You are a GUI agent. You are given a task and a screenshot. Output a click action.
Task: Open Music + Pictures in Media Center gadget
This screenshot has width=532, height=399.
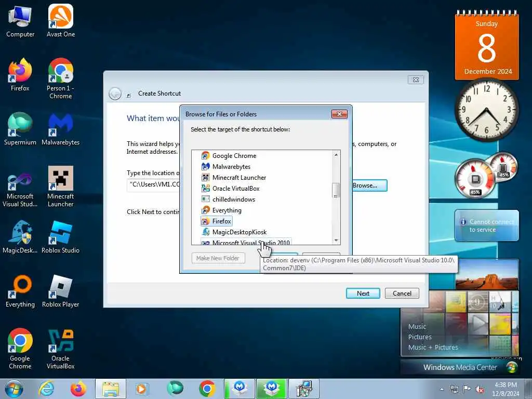433,347
